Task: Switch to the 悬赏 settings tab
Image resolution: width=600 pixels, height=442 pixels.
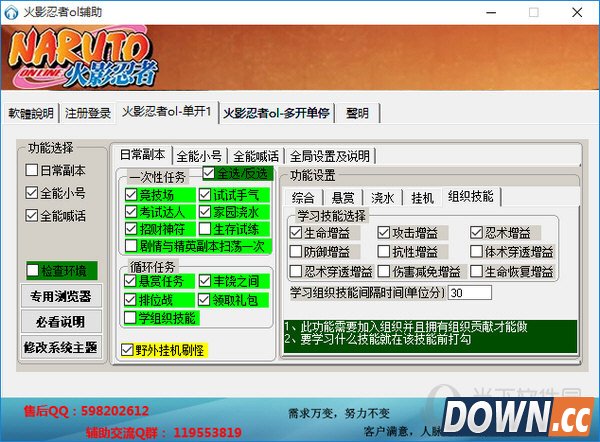Action: click(x=343, y=198)
